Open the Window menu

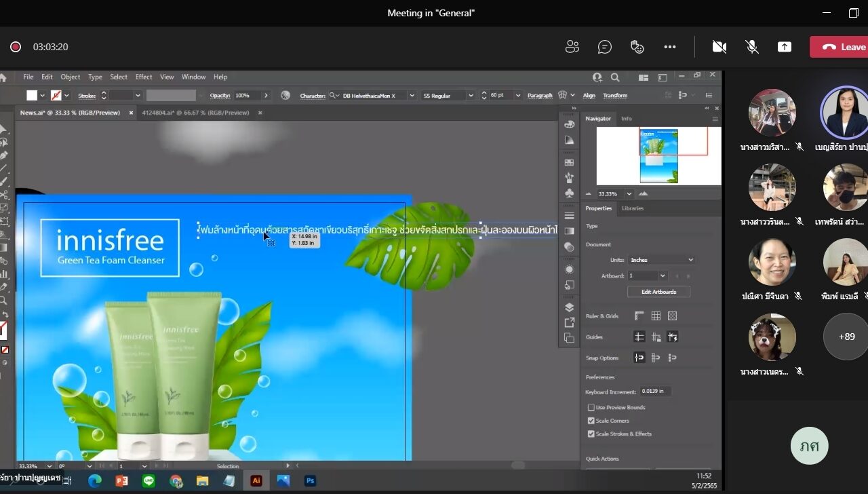(x=193, y=77)
